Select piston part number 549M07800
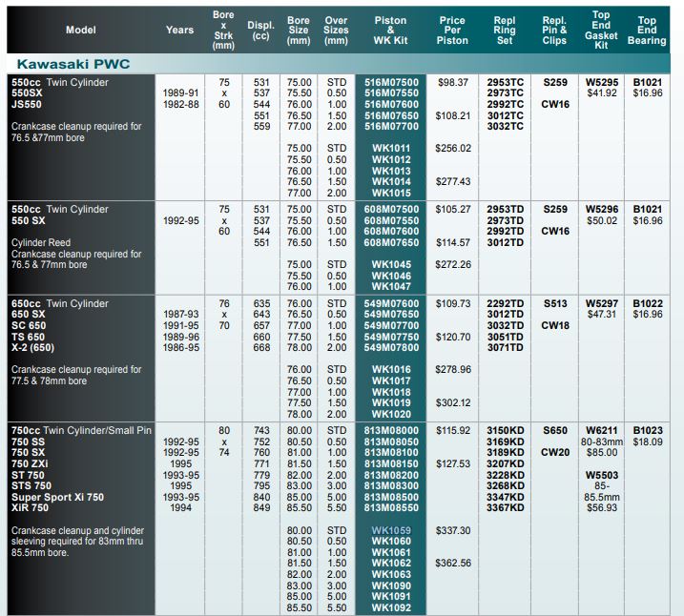This screenshot has height=616, width=684. tap(391, 347)
